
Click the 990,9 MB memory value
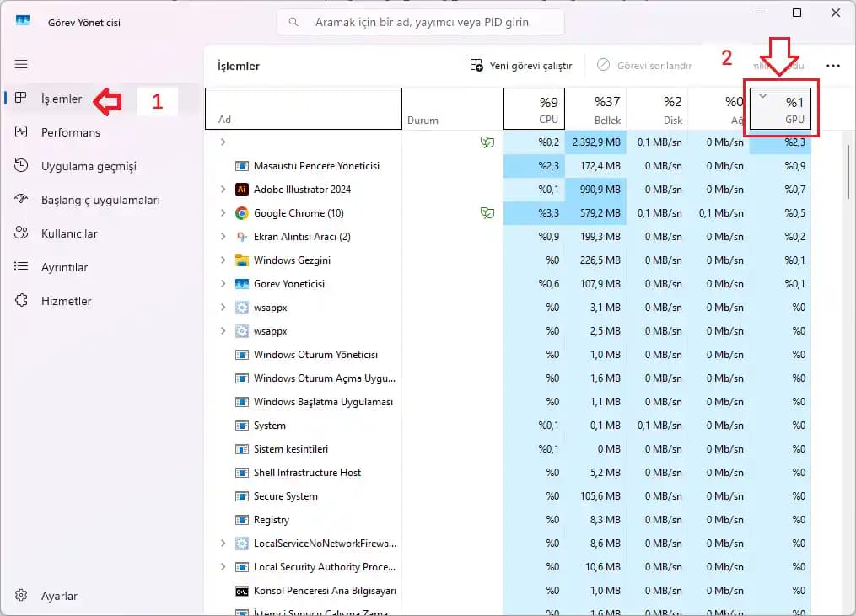600,190
